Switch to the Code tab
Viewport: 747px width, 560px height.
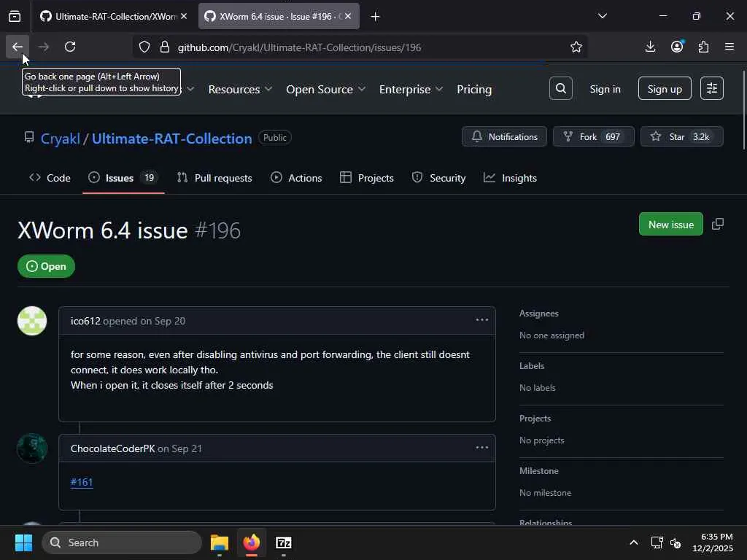(50, 178)
